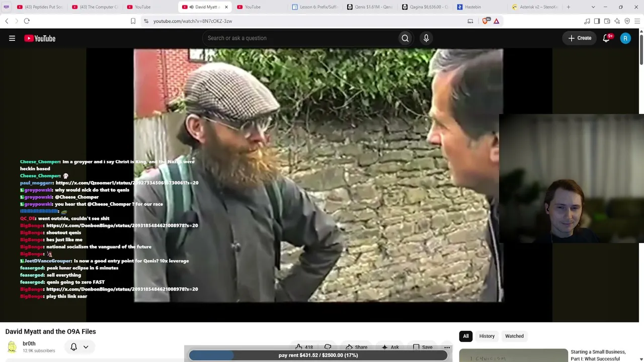Switch to Hastebin tab

point(480,7)
